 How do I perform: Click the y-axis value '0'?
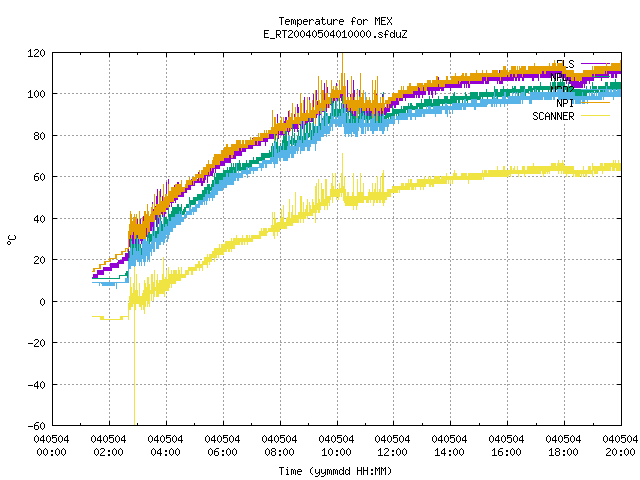42,302
